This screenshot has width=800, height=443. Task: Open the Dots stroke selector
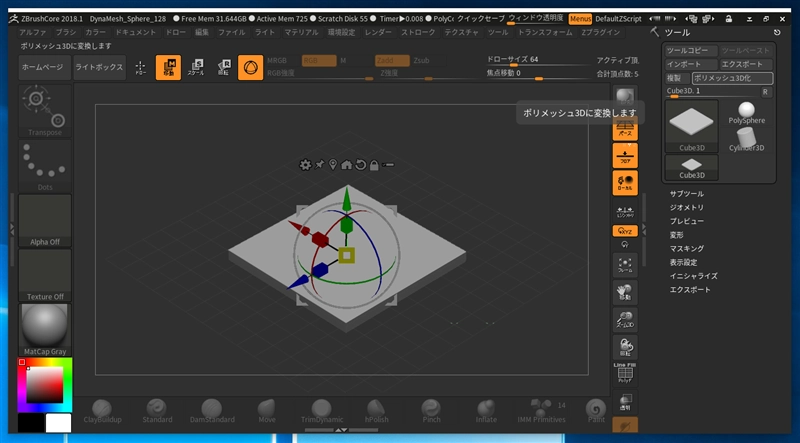45,166
